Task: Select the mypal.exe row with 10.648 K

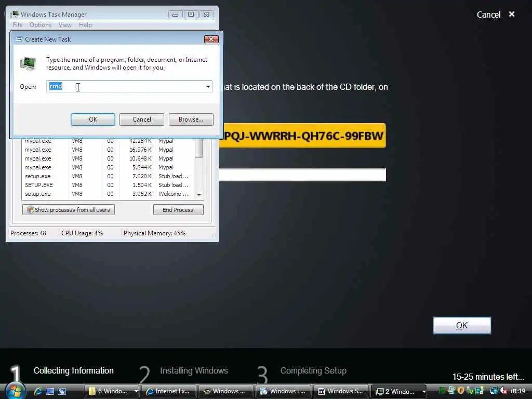Action: pos(108,158)
